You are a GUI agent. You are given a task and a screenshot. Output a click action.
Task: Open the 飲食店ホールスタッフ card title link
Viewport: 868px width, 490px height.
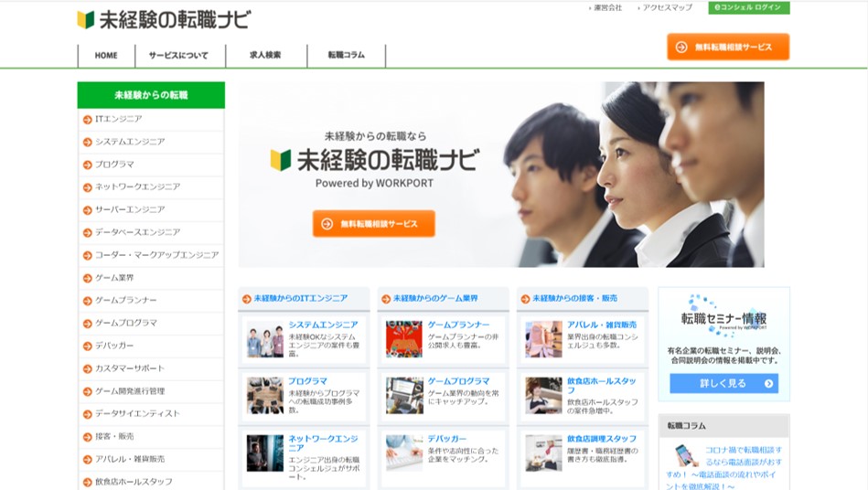pos(602,386)
